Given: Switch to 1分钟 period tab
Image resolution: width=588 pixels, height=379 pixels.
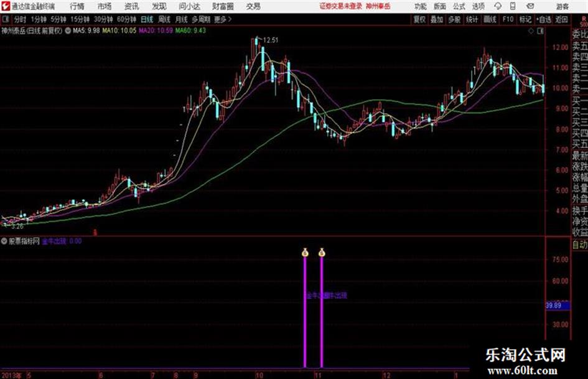Looking at the screenshot, I should (39, 19).
